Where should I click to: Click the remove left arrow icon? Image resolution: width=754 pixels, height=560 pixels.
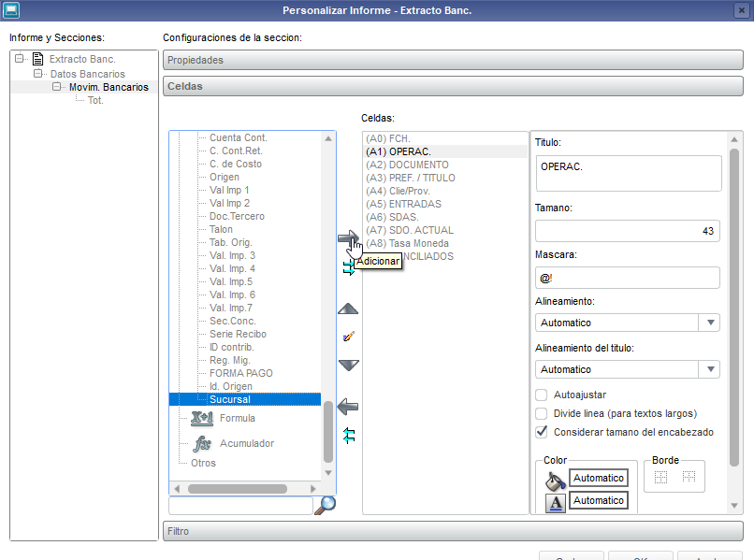[x=348, y=407]
